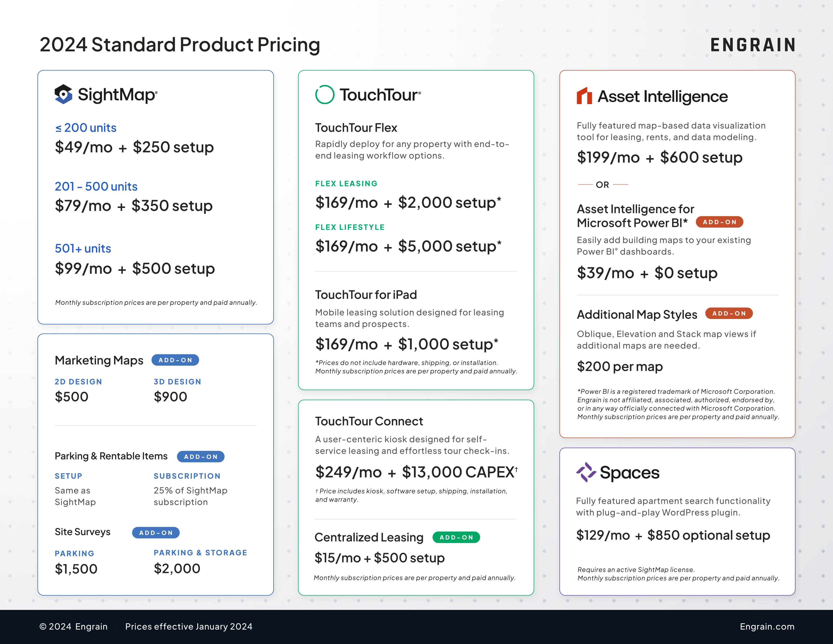Click the '≤ 200 units' tier heading
Viewport: 833px width, 644px height.
click(86, 128)
